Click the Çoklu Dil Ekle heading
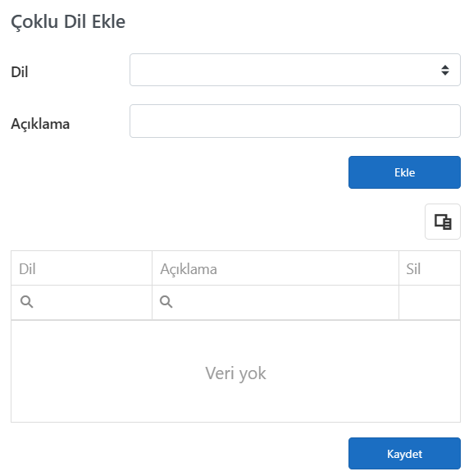Screen dimensions: 469x476 68,22
